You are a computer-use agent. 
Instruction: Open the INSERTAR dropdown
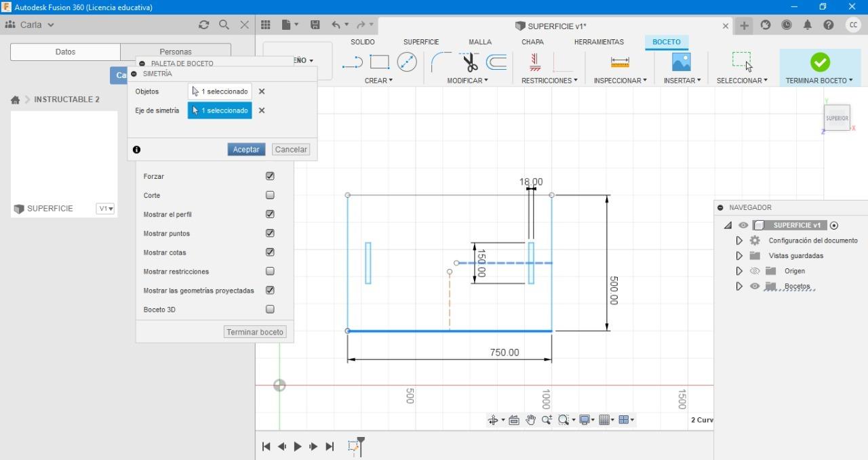point(682,81)
